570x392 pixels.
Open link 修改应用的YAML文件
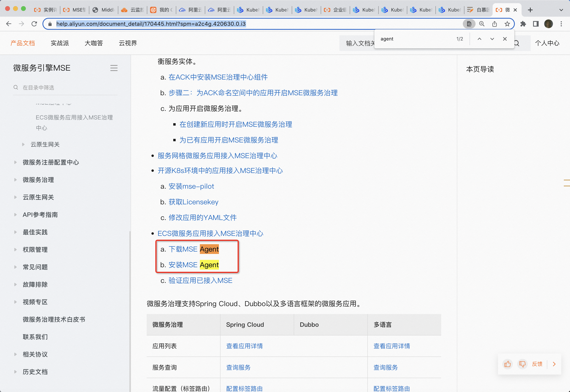click(x=202, y=218)
